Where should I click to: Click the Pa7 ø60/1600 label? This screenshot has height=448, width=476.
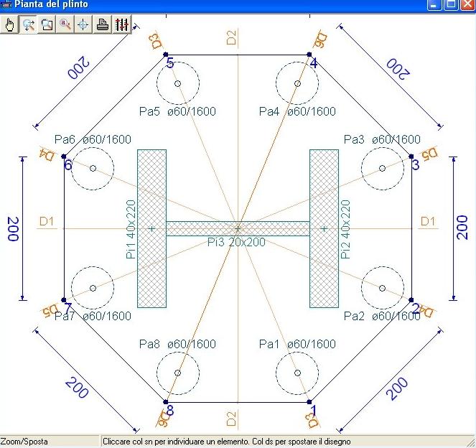pyautogui.click(x=93, y=317)
